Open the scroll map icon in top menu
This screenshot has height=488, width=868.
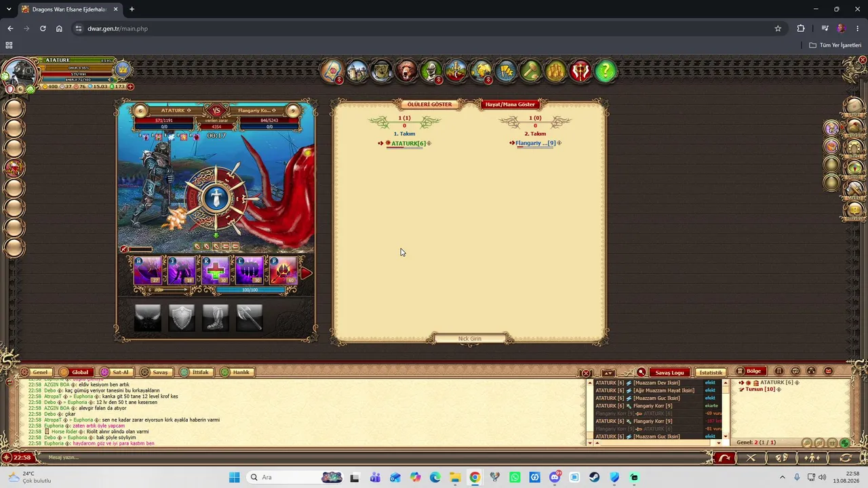[332, 70]
